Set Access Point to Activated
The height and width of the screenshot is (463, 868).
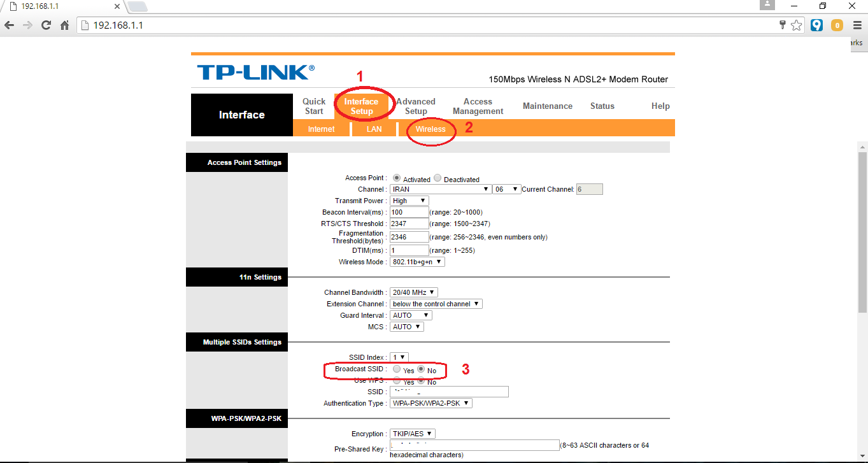point(397,178)
